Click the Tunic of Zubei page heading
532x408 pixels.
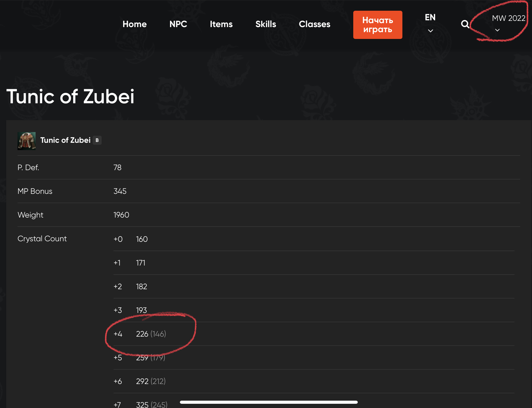pos(70,96)
